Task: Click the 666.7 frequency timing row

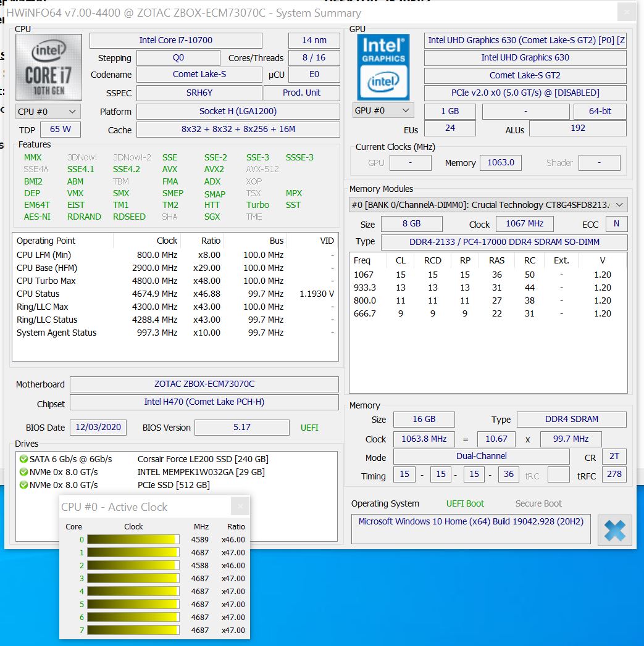Action: click(x=488, y=313)
